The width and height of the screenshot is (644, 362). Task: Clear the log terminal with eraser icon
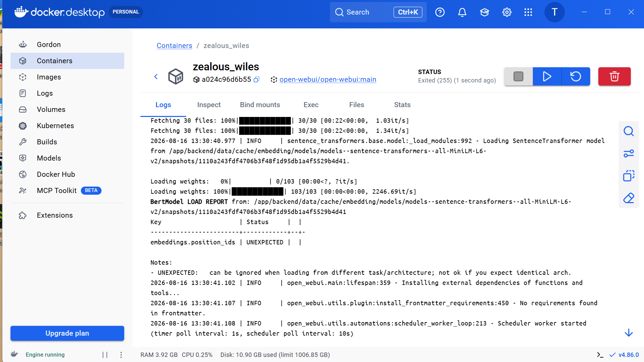629,198
